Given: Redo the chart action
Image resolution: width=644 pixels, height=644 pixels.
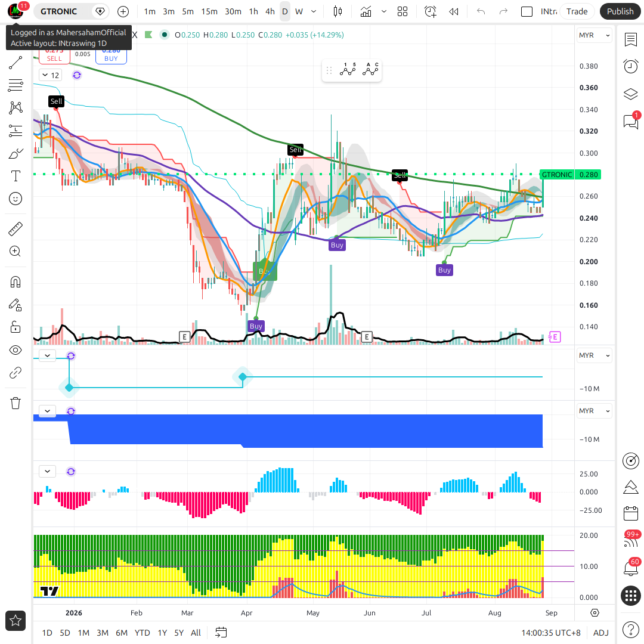Looking at the screenshot, I should [503, 11].
